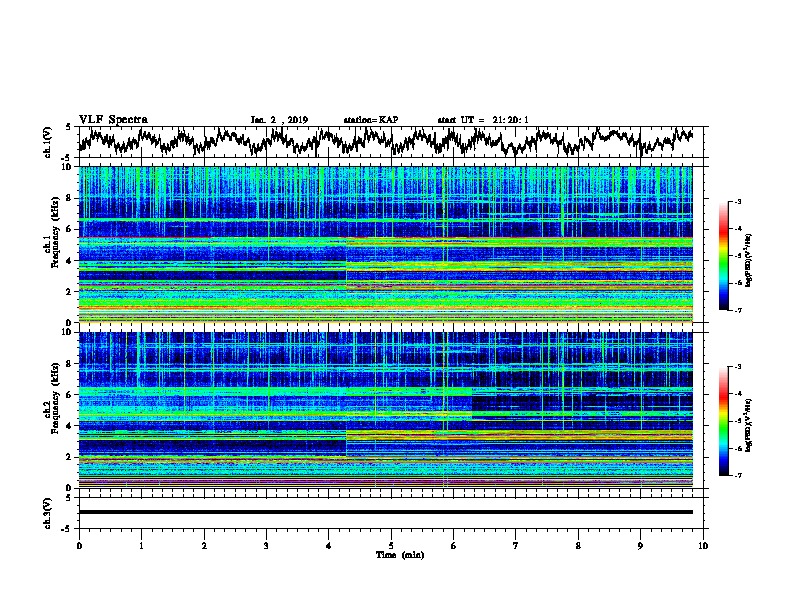Click the ch.1 spectrogram plot
Image resolution: width=792 pixels, height=612 pixels.
pyautogui.click(x=385, y=244)
